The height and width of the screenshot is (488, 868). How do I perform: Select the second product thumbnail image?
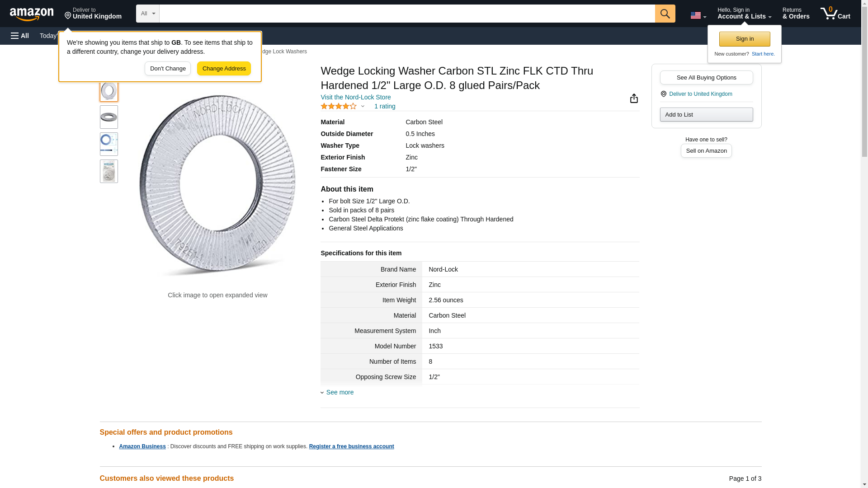pyautogui.click(x=109, y=117)
